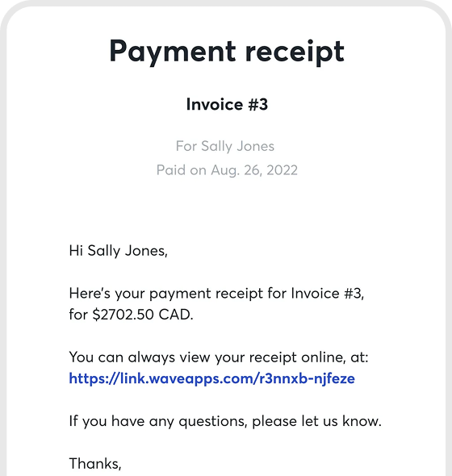Click please let us know text
Viewport: 452px width, 476px height.
tap(316, 421)
